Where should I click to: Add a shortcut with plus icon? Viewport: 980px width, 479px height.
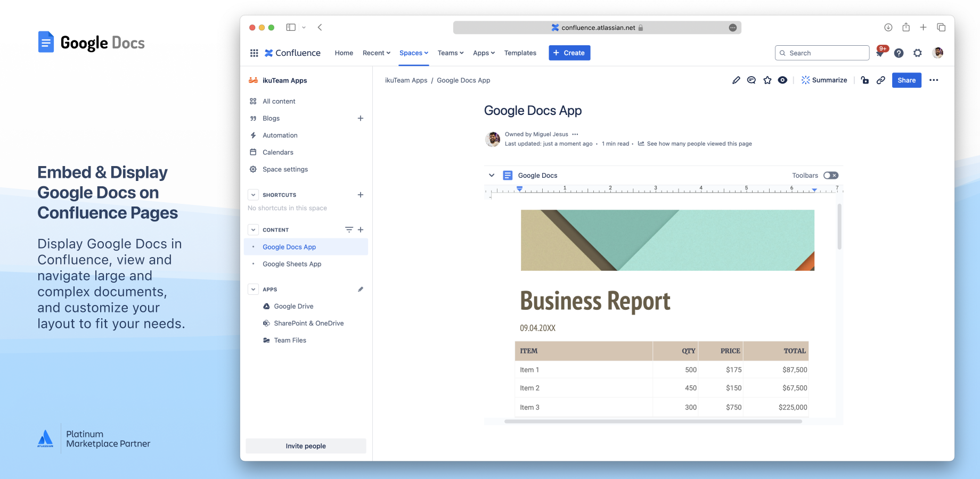[x=361, y=195]
